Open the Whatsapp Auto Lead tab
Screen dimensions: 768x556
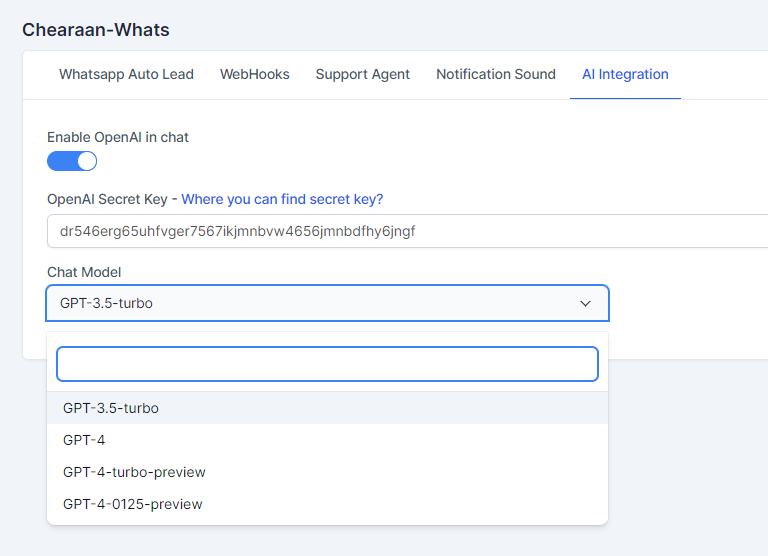(126, 74)
